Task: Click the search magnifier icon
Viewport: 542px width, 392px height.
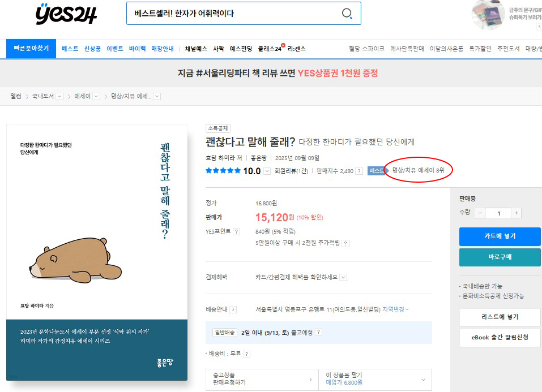Action: point(347,14)
